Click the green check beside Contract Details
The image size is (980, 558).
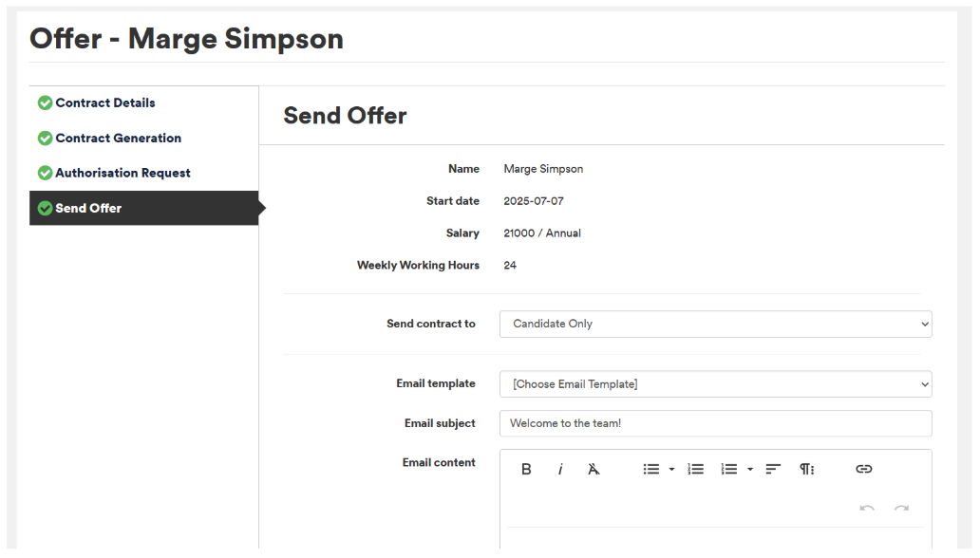point(45,103)
